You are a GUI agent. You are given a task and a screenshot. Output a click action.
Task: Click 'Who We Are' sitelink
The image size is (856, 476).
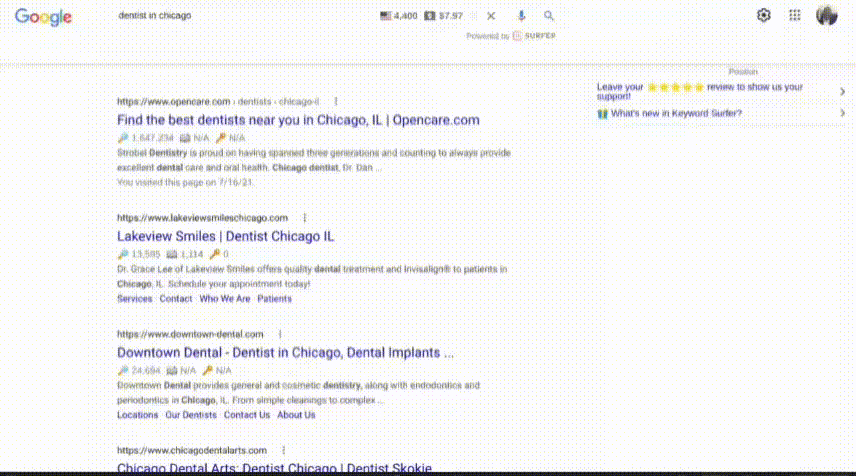pyautogui.click(x=224, y=299)
